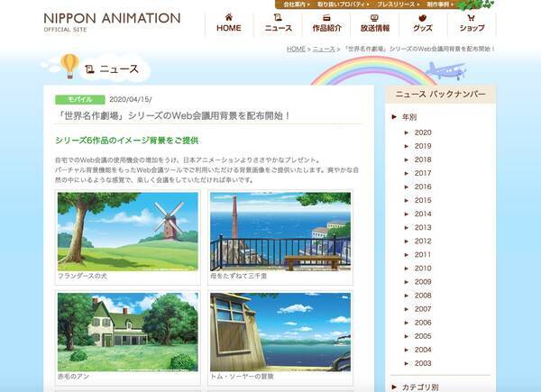Click the HOME house icon in navigation

pyautogui.click(x=229, y=17)
